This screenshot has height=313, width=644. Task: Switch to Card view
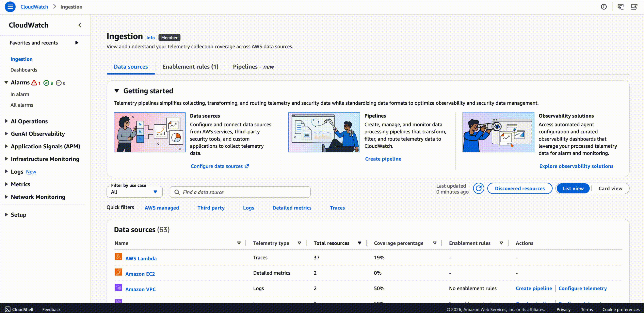point(610,189)
